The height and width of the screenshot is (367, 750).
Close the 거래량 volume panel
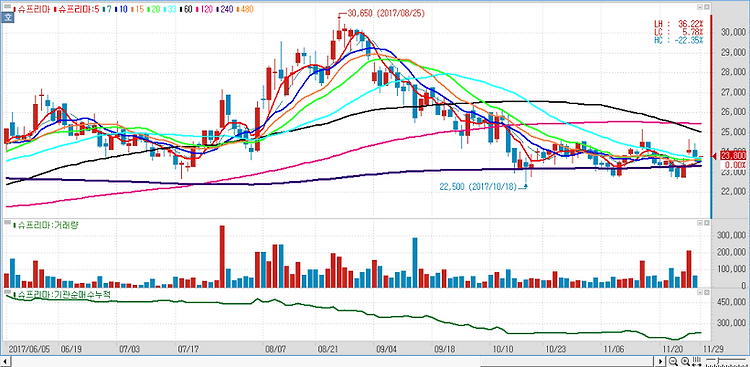pyautogui.click(x=706, y=223)
